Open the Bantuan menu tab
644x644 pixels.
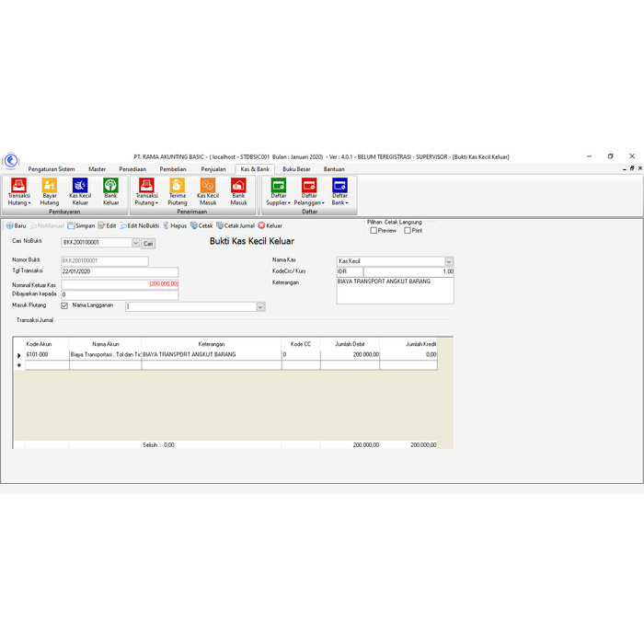[x=334, y=169]
